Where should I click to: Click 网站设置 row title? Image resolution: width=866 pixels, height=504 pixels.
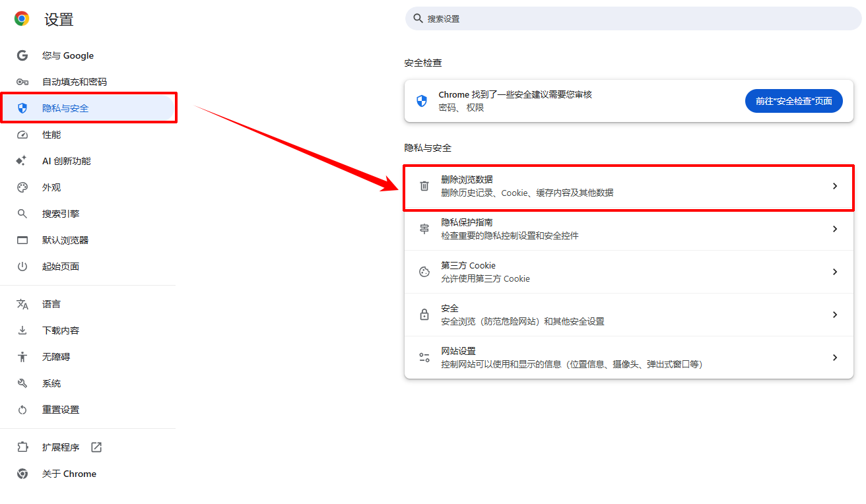pyautogui.click(x=458, y=351)
